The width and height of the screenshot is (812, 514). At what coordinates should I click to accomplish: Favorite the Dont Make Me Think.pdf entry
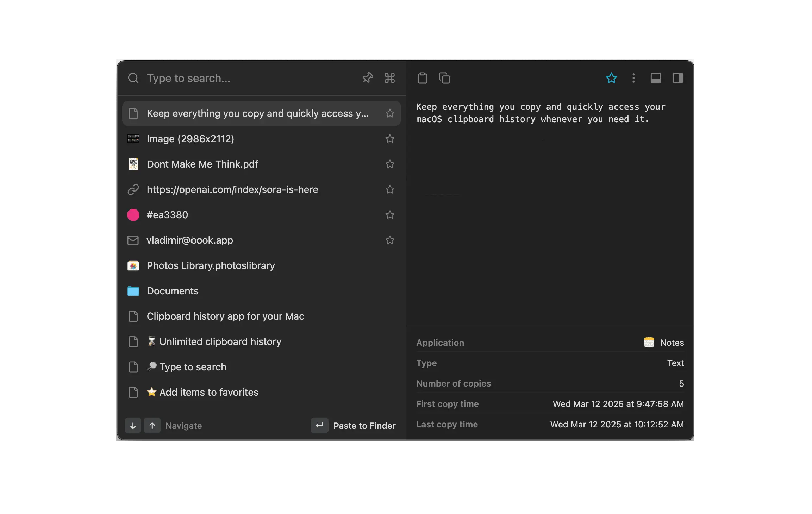point(390,164)
